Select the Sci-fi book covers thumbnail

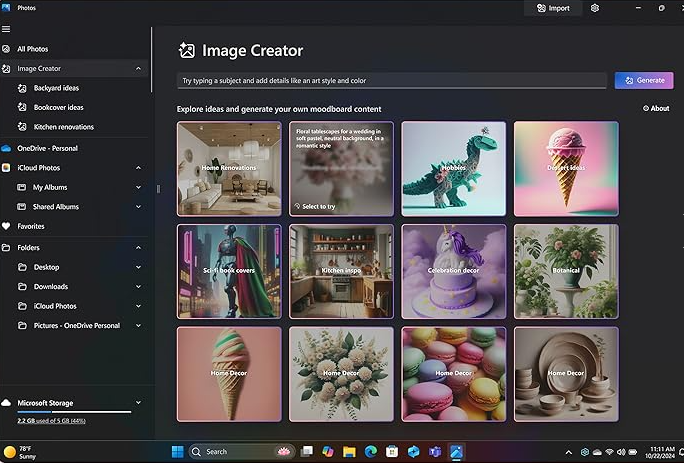click(x=229, y=270)
